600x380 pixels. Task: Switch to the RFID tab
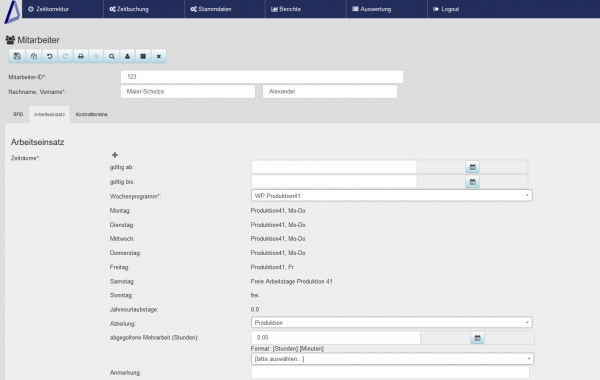pos(18,114)
